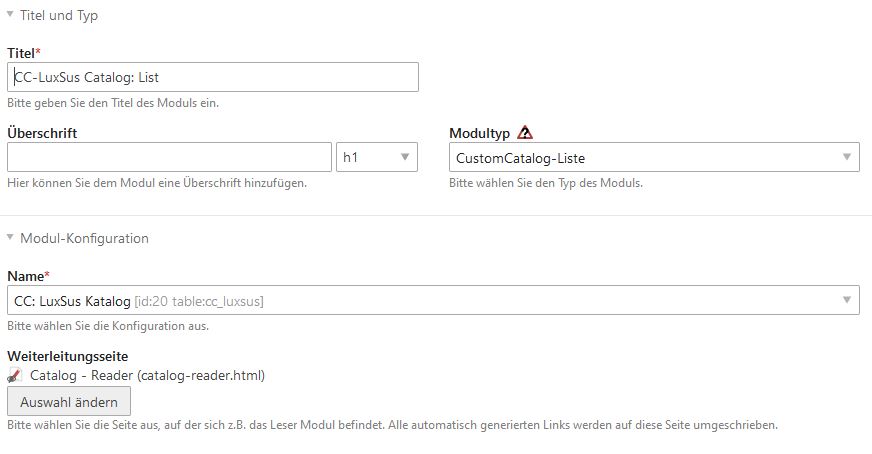Open the Name configuration dropdown
This screenshot has height=454, width=872.
pos(433,300)
